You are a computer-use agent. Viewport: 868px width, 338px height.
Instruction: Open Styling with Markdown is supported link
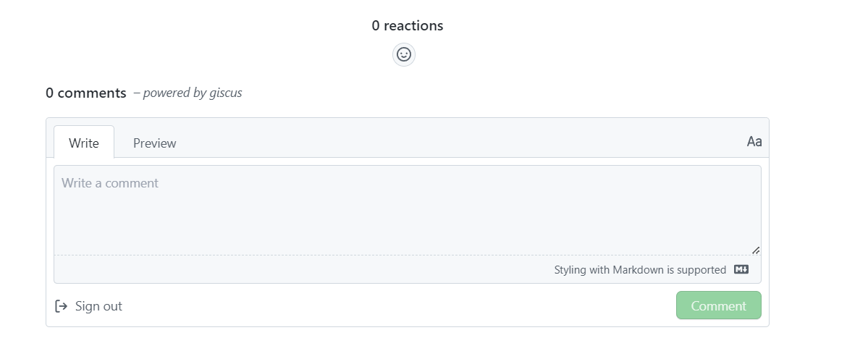(640, 270)
